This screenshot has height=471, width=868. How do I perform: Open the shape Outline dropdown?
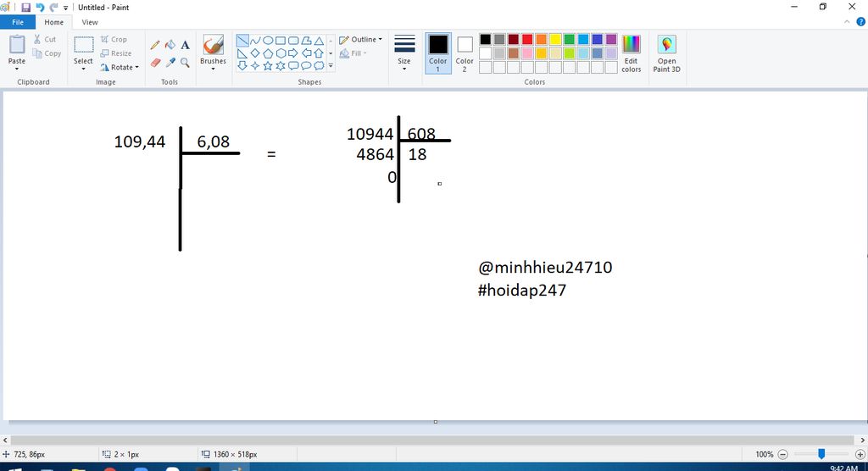360,39
